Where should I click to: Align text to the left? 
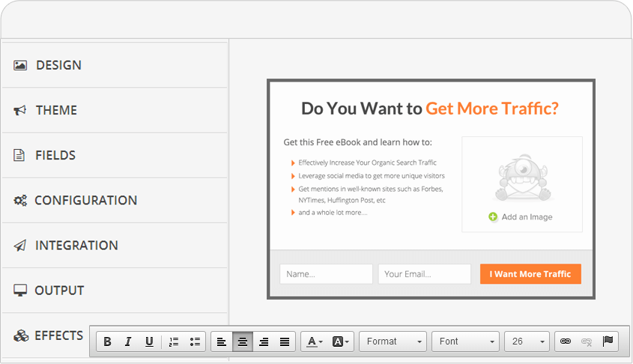click(x=221, y=342)
